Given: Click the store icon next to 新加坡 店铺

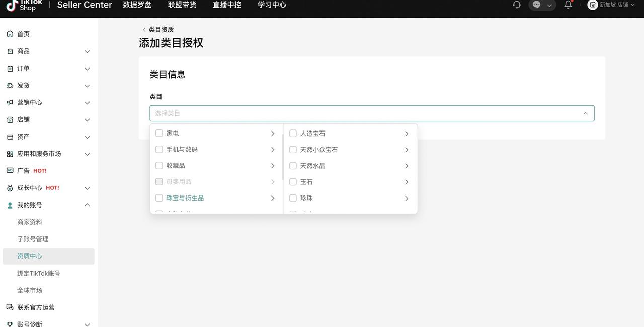Looking at the screenshot, I should coord(592,5).
